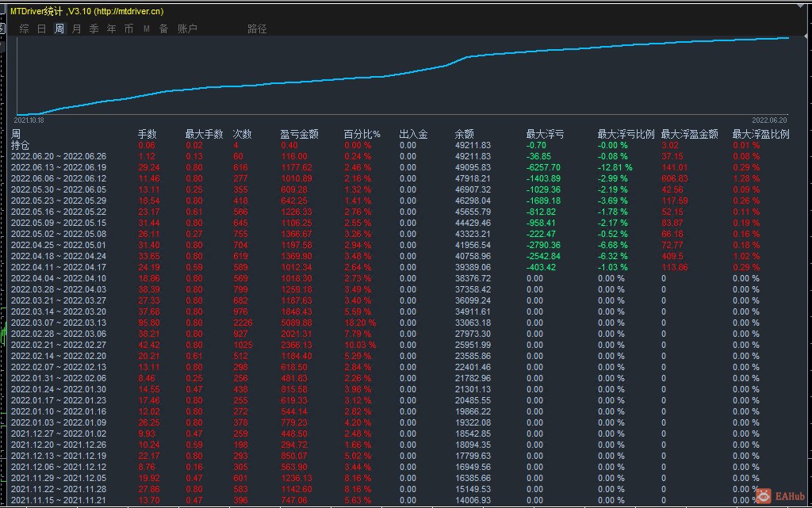This screenshot has height=508, width=812.
Task: Click the chart start date 2021.10.18
Action: [29, 120]
